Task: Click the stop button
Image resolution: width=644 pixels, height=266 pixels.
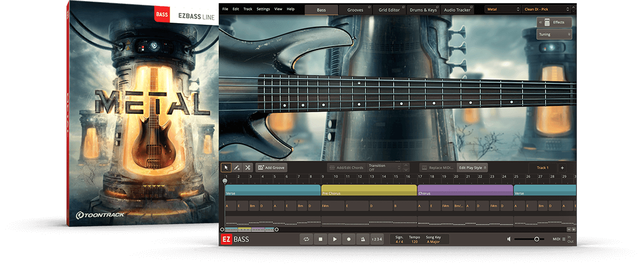Action: pyautogui.click(x=320, y=239)
